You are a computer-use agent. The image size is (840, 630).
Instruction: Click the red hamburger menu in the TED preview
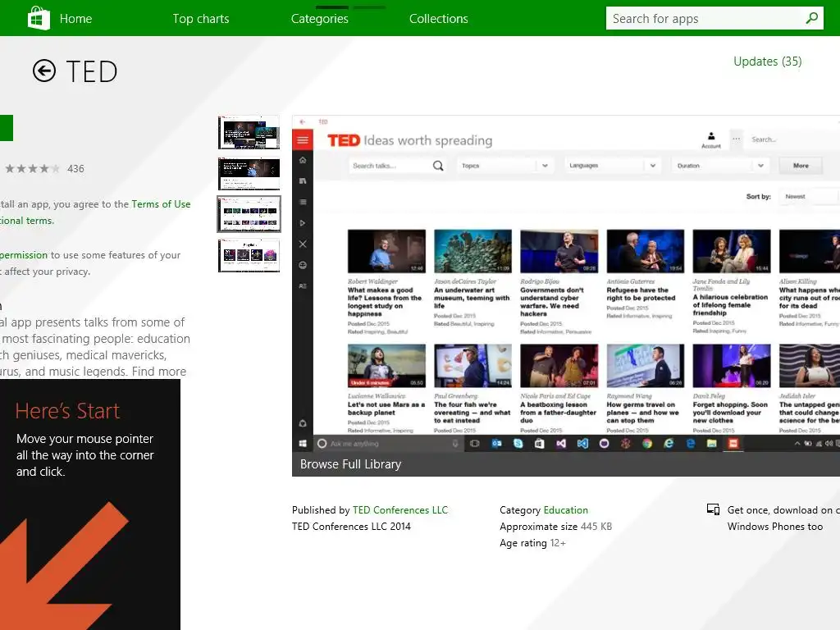(x=303, y=140)
